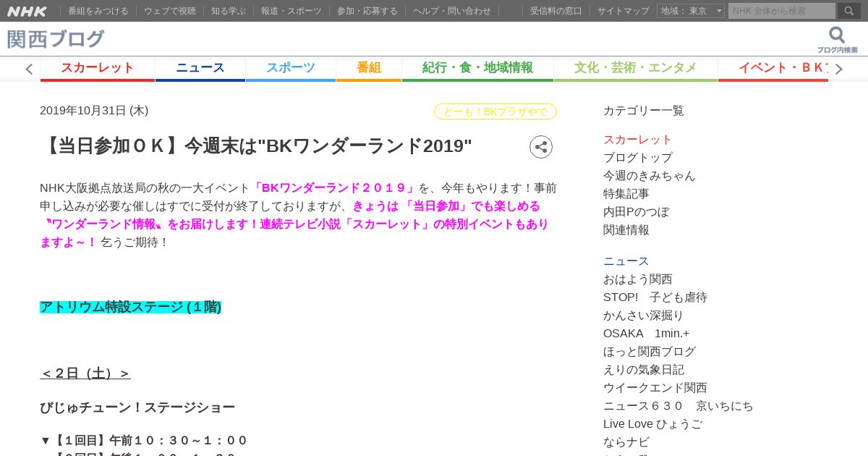Click the 関西ブログ site title
868x456 pixels.
[x=56, y=39]
